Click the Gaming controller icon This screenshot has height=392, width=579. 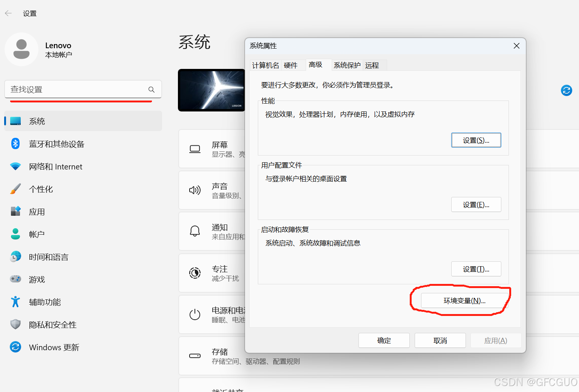pos(15,279)
